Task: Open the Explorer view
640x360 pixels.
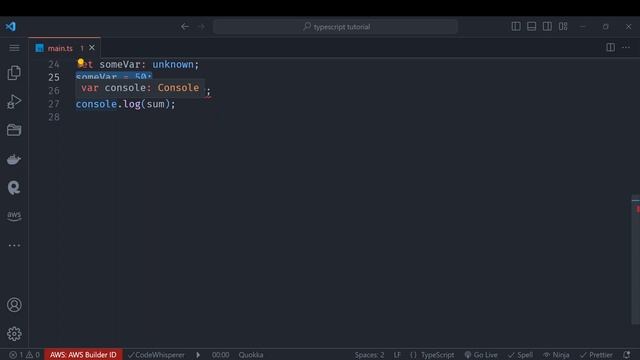Action: click(14, 73)
